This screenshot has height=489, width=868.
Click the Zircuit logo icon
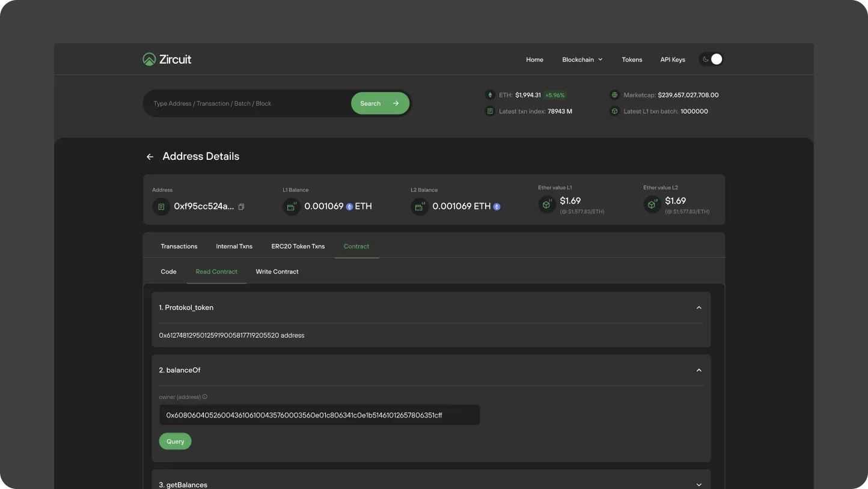[148, 59]
